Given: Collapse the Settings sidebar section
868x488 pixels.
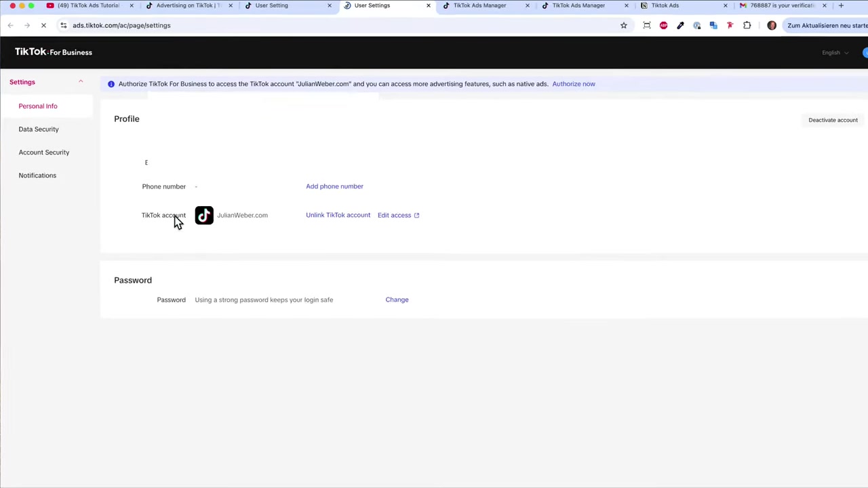Looking at the screenshot, I should pyautogui.click(x=81, y=82).
